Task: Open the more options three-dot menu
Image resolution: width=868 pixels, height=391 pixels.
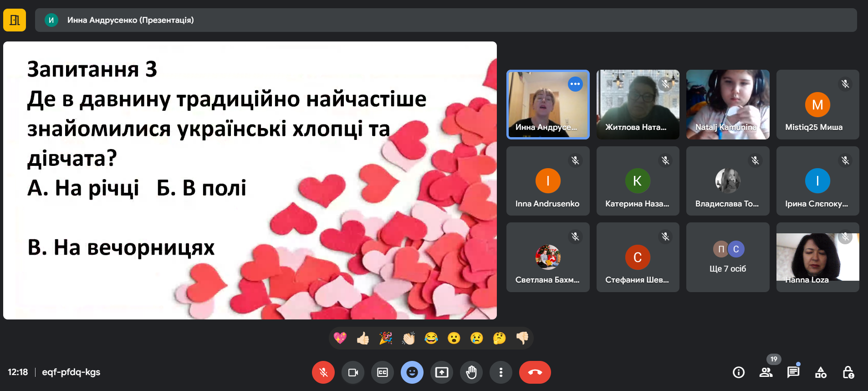Action: point(501,372)
